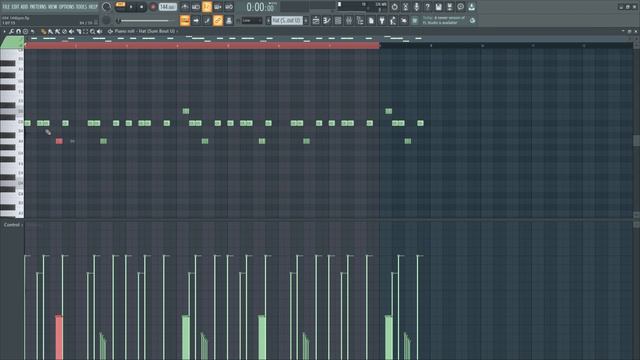
Task: Click the red Record button
Action: tap(153, 7)
